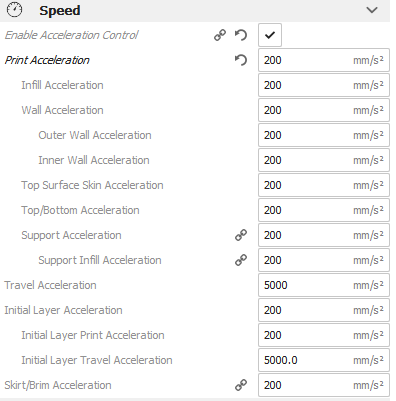
Task: Click the Speed section speedometer icon
Action: [14, 10]
